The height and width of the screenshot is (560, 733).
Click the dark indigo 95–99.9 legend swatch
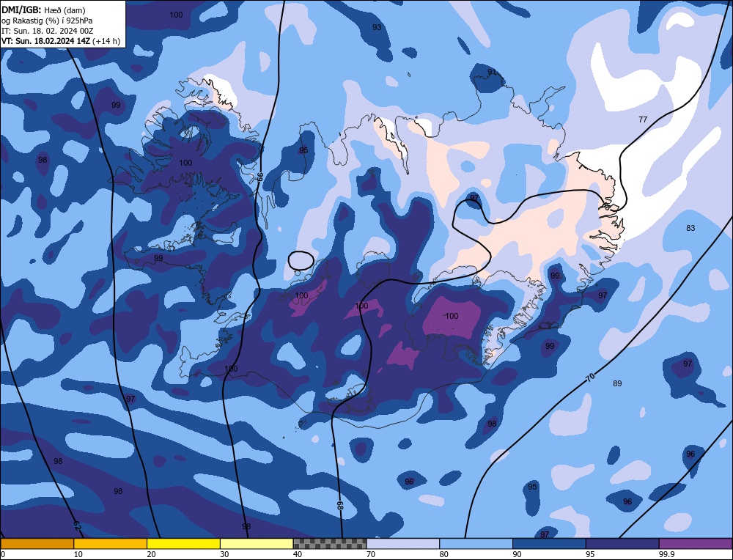coord(622,544)
